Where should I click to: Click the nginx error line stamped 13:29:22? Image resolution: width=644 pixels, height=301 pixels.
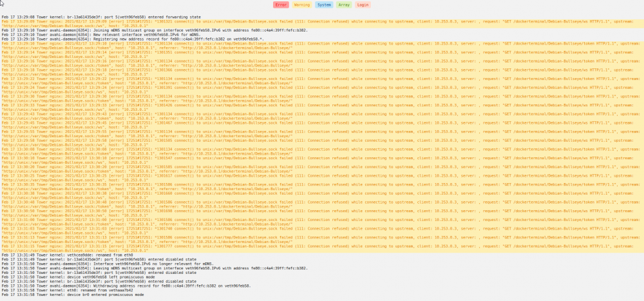coord(322,81)
